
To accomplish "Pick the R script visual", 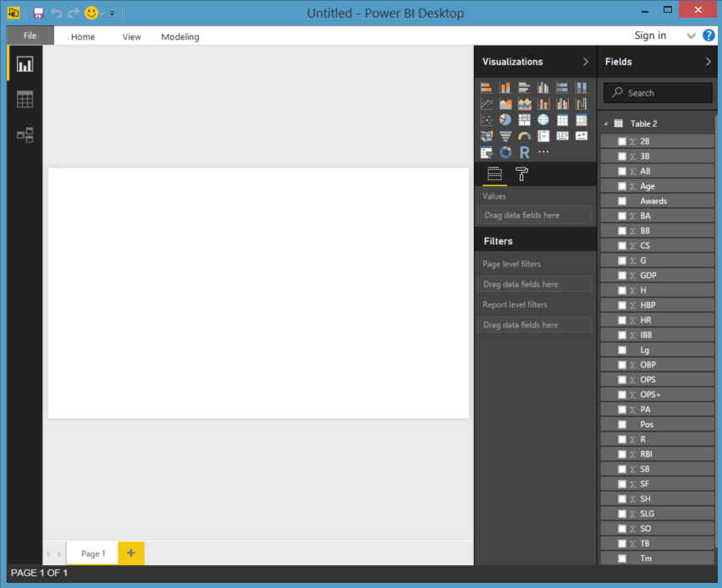I will coord(524,152).
